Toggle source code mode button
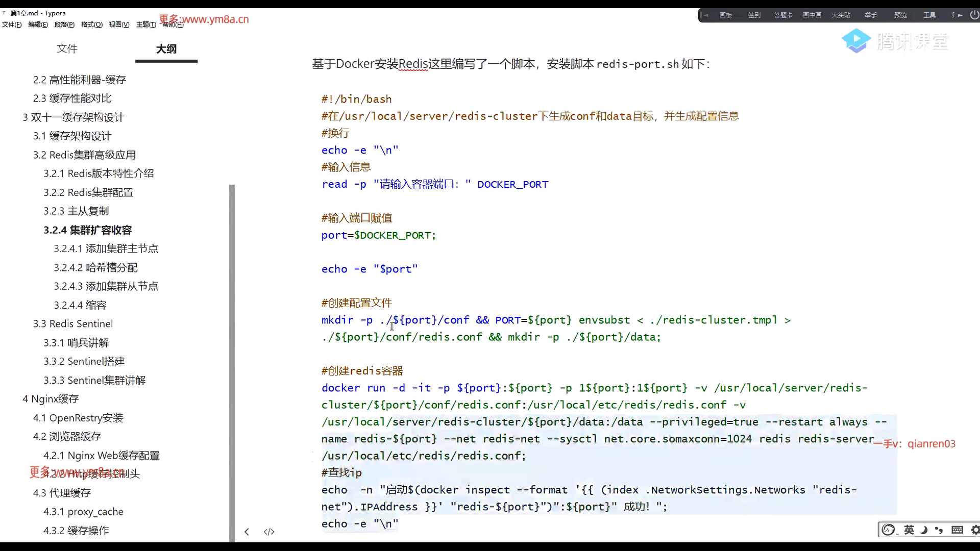The image size is (980, 551). (x=269, y=532)
